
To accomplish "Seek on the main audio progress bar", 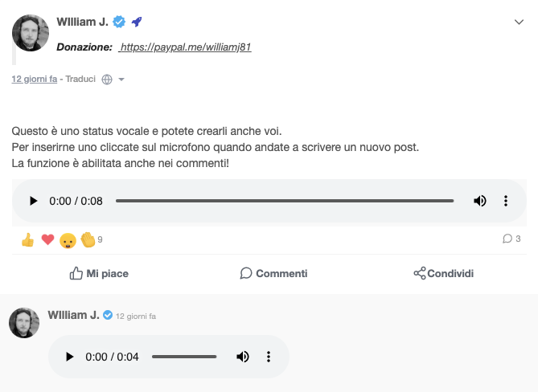I will coord(285,201).
